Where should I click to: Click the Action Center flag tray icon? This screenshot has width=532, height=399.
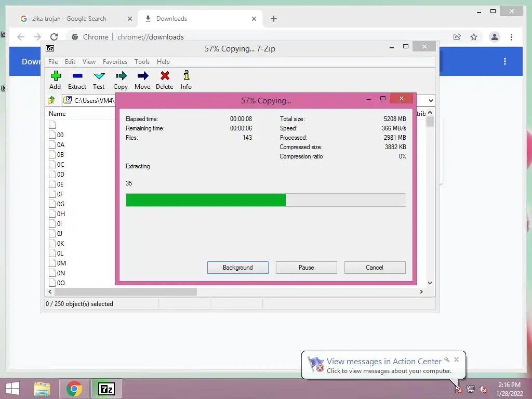(458, 389)
